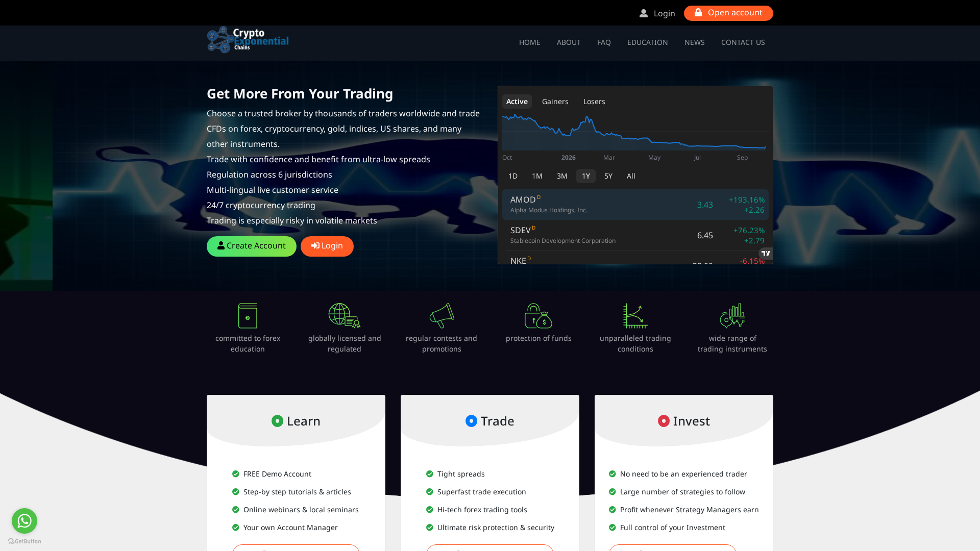Click the globally licensed globe icon

[345, 316]
